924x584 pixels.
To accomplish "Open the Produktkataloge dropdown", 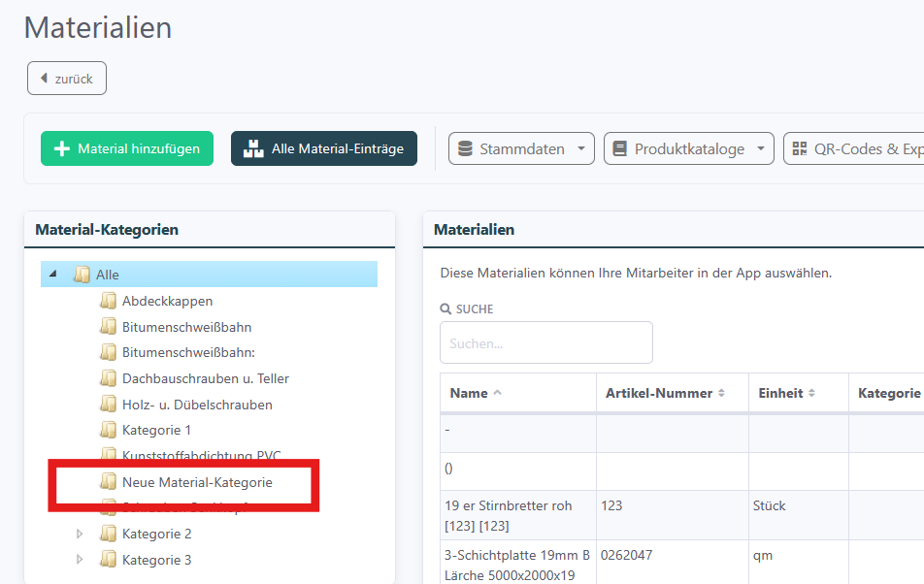I will [688, 148].
